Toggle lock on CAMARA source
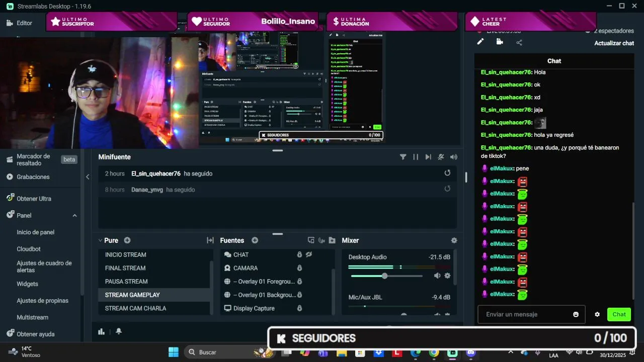This screenshot has height=362, width=644. click(299, 268)
